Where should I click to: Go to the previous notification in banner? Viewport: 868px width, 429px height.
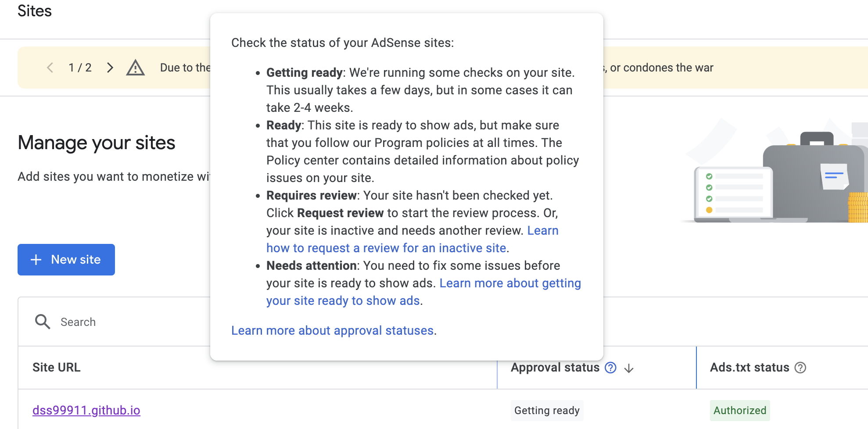50,68
